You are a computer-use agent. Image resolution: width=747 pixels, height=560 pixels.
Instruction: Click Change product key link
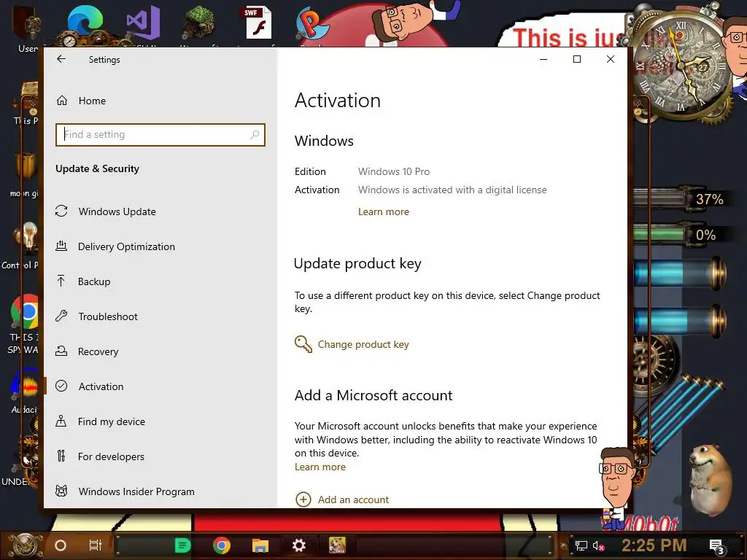[363, 344]
